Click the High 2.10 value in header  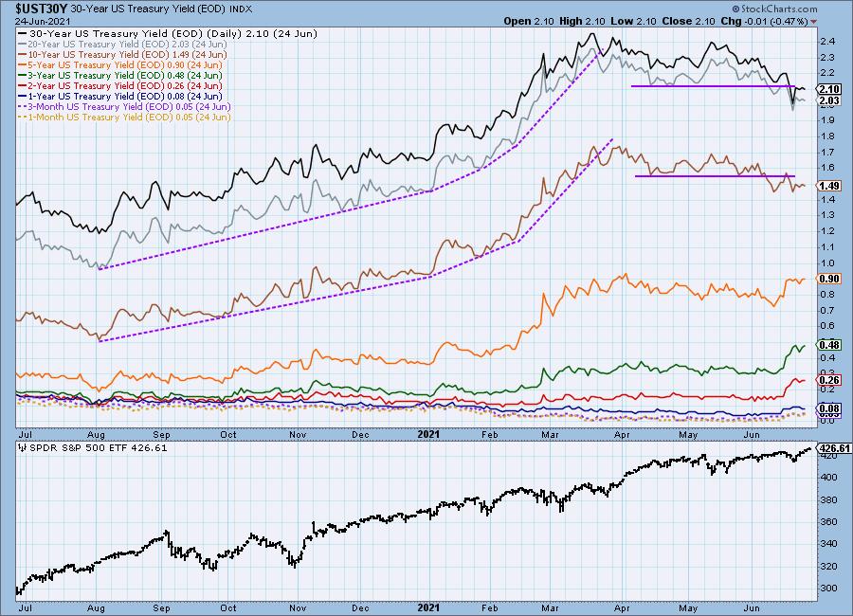(x=582, y=21)
